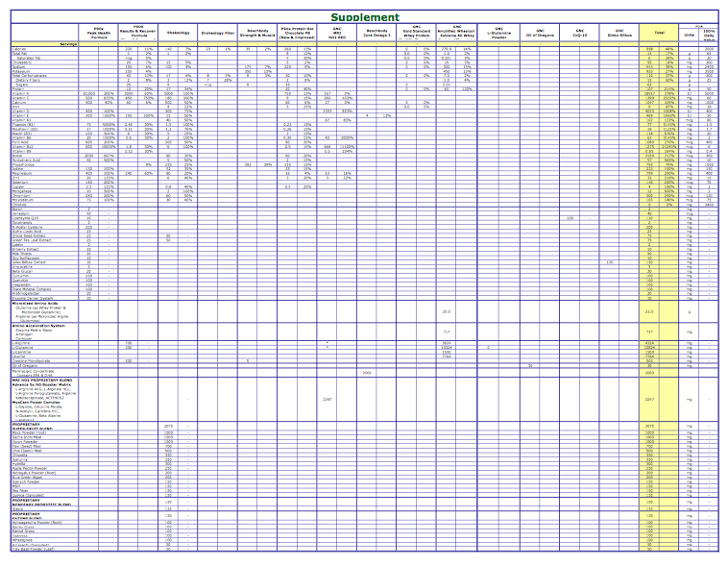Select the "Trace Mineral Complex" row label
Viewport: 728px width, 565px height.
[31, 289]
